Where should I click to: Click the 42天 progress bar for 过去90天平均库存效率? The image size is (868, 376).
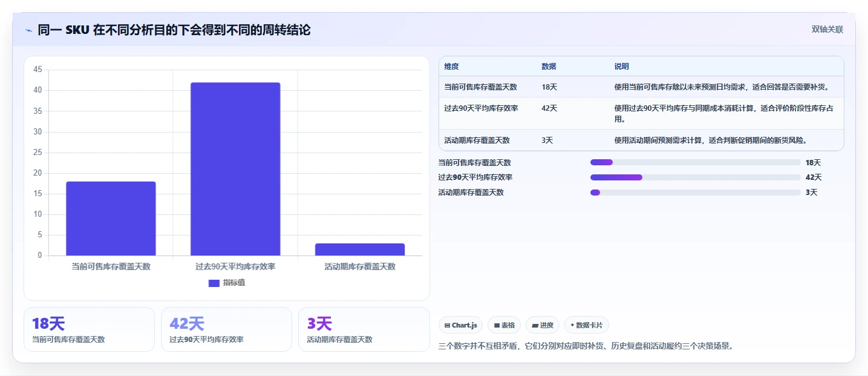tap(696, 177)
